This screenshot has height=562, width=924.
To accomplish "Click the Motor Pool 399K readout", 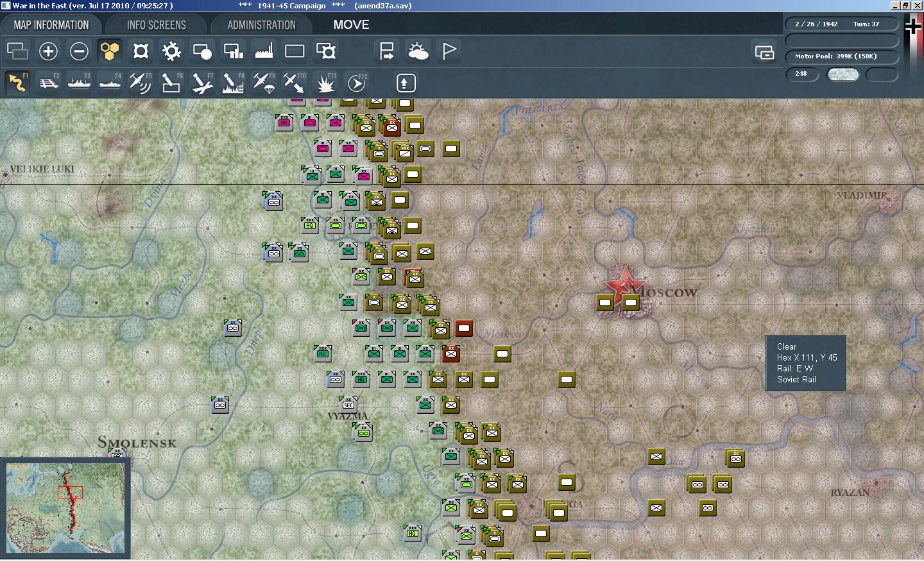I will [841, 56].
